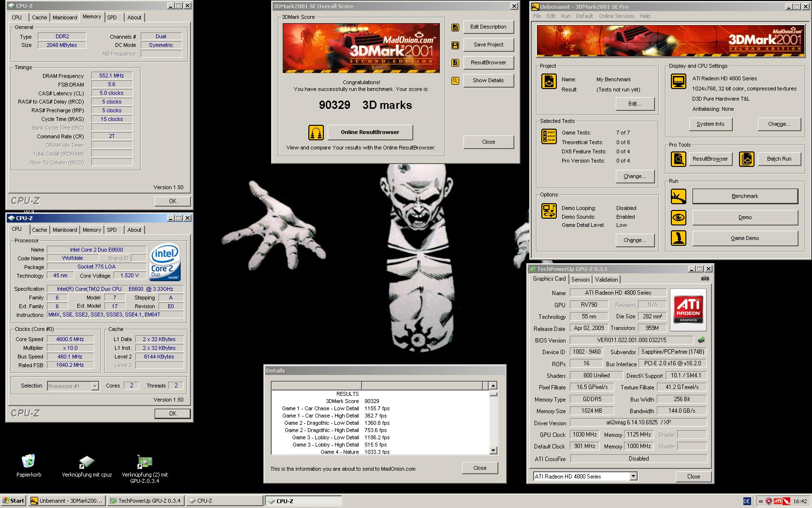The height and width of the screenshot is (508, 812).
Task: Click Change button in Display and CPU Settings
Action: 779,124
